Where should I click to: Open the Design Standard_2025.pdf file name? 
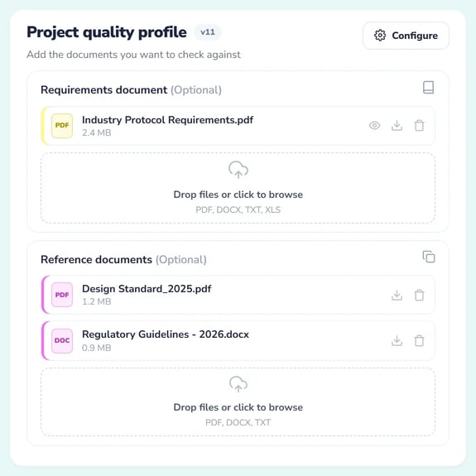(x=147, y=289)
